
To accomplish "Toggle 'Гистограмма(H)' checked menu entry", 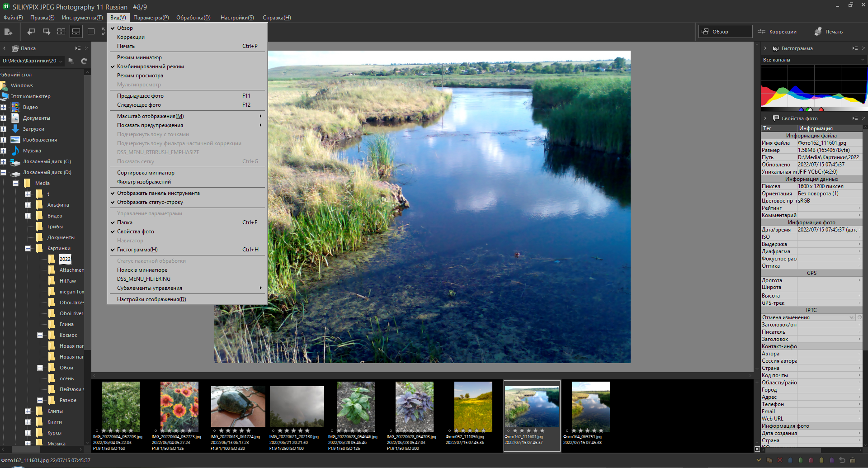I will (x=137, y=250).
